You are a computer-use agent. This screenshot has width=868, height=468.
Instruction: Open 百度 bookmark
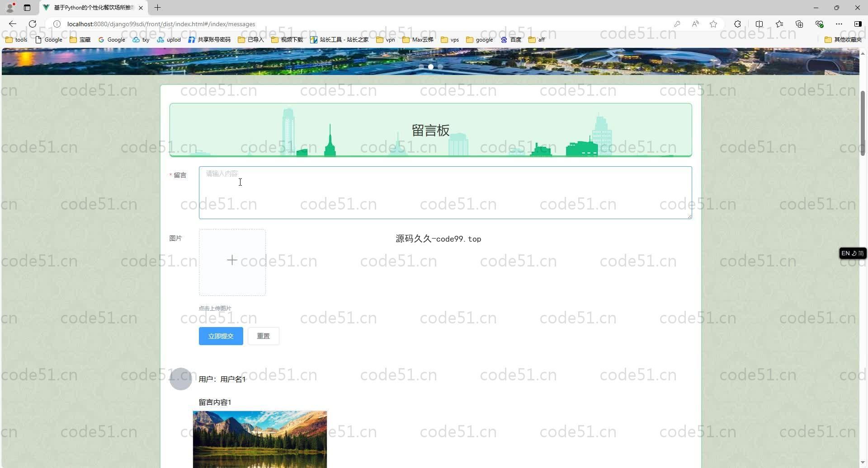pyautogui.click(x=511, y=40)
